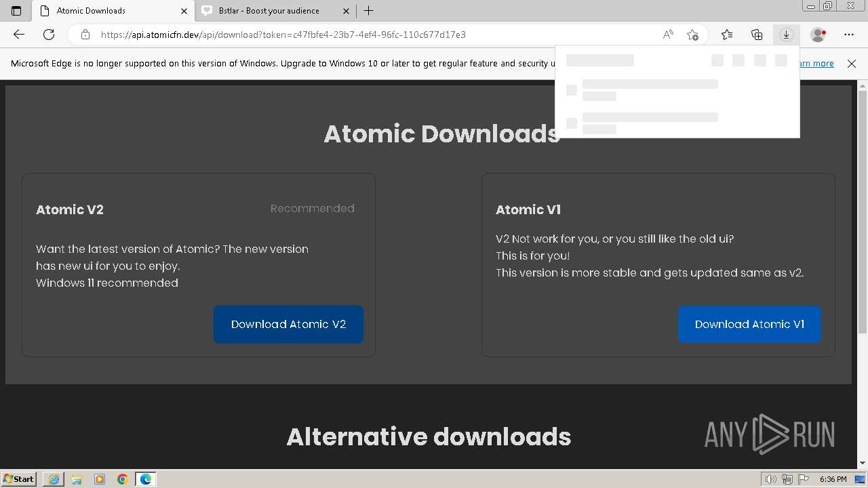Download Atomic V2

[x=288, y=324]
